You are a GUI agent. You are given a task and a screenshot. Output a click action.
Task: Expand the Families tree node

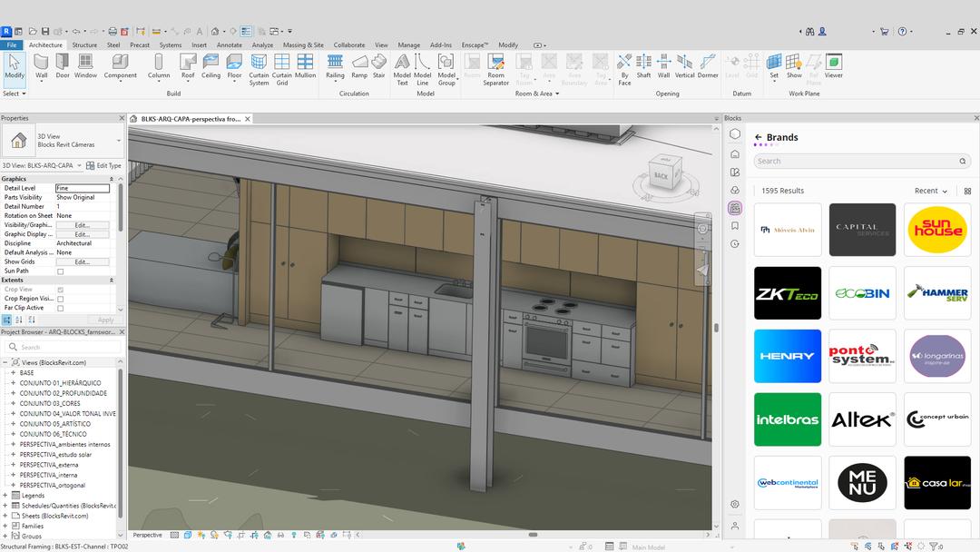pyautogui.click(x=5, y=526)
